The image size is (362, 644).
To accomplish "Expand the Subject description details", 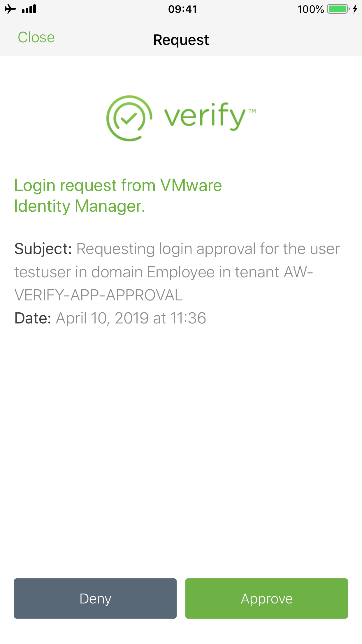I will click(177, 271).
